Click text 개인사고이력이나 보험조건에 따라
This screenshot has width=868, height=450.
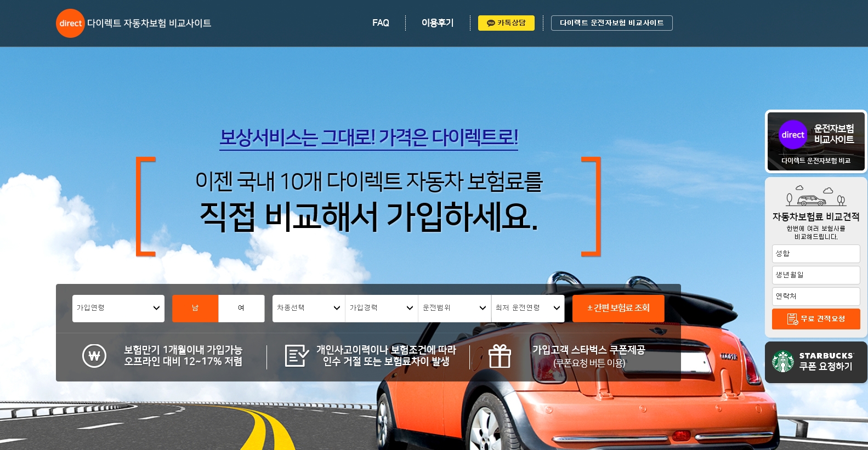pyautogui.click(x=386, y=350)
